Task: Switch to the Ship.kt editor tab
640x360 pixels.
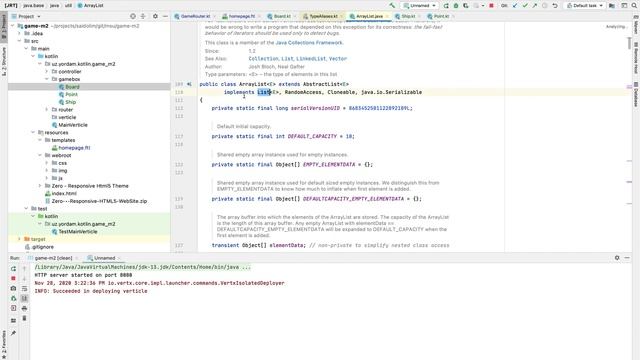Action: coord(408,16)
